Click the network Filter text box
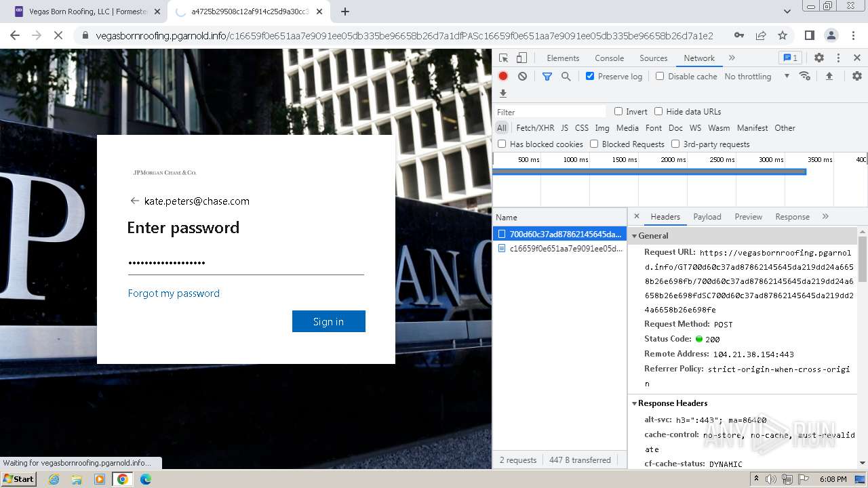 (x=551, y=112)
